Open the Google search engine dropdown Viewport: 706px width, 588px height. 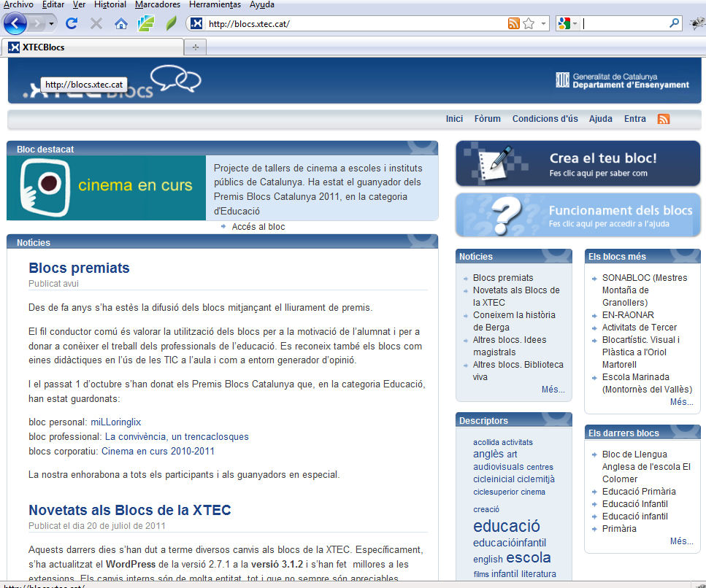coord(567,23)
